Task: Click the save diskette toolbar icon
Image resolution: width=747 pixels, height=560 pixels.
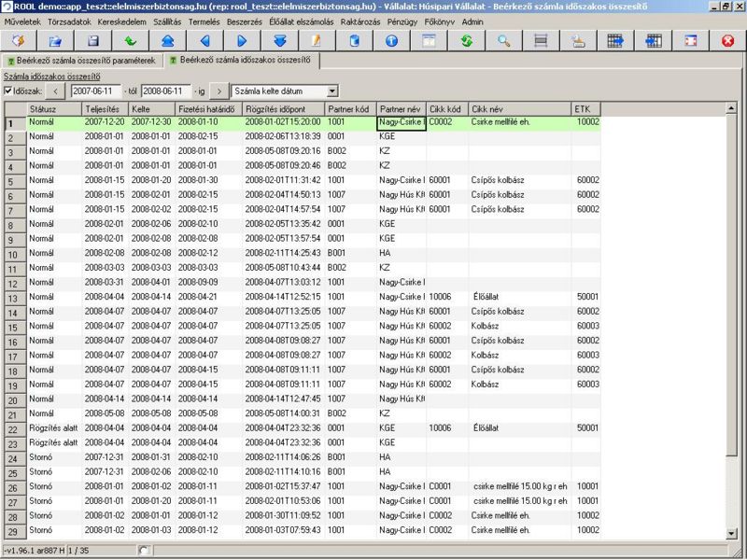Action: [x=92, y=41]
